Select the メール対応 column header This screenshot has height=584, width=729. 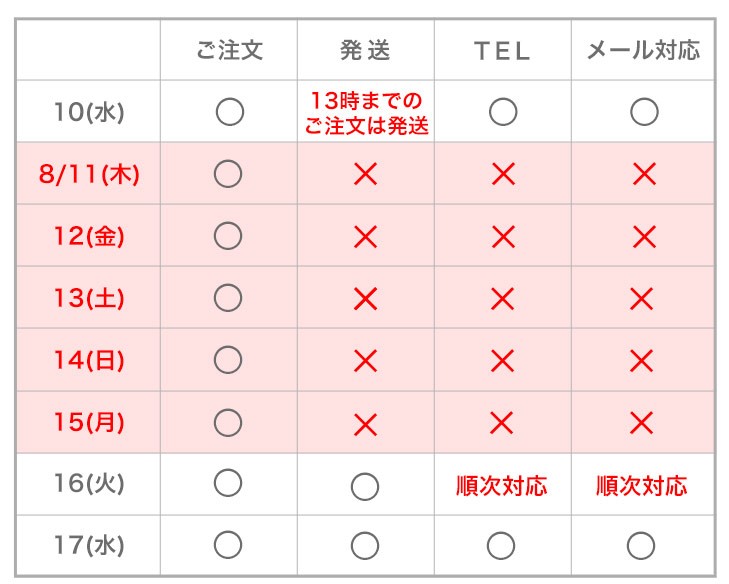click(x=643, y=51)
